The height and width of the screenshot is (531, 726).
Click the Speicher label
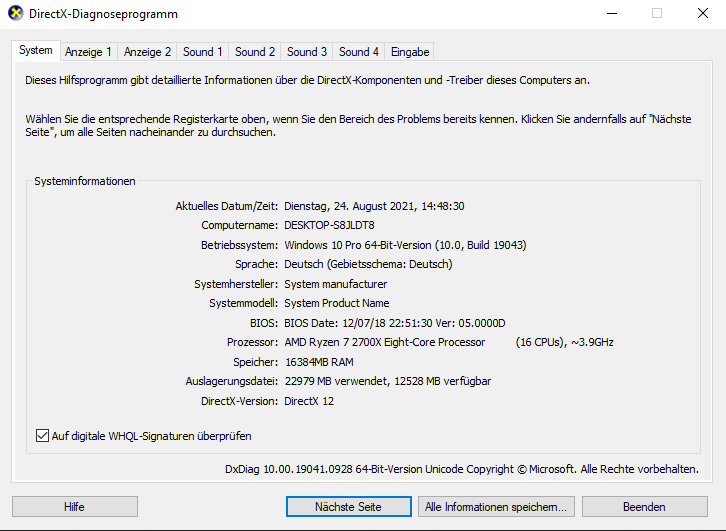[256, 362]
